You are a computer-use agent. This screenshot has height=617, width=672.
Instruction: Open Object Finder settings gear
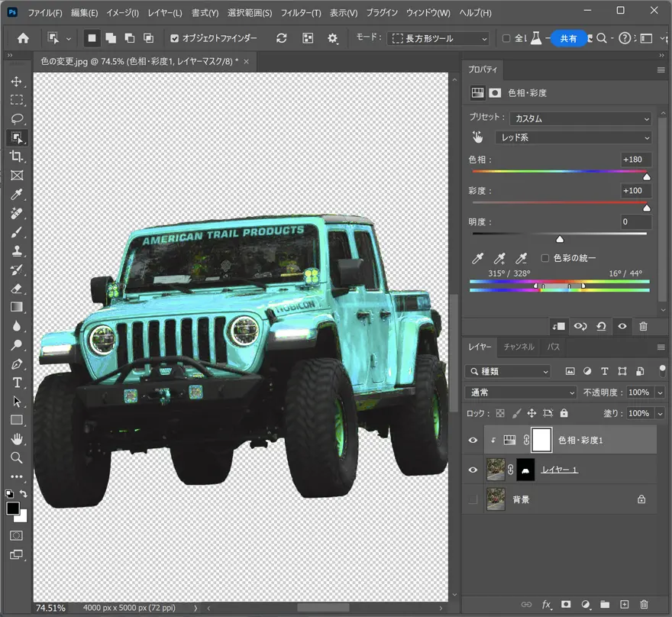click(x=333, y=38)
